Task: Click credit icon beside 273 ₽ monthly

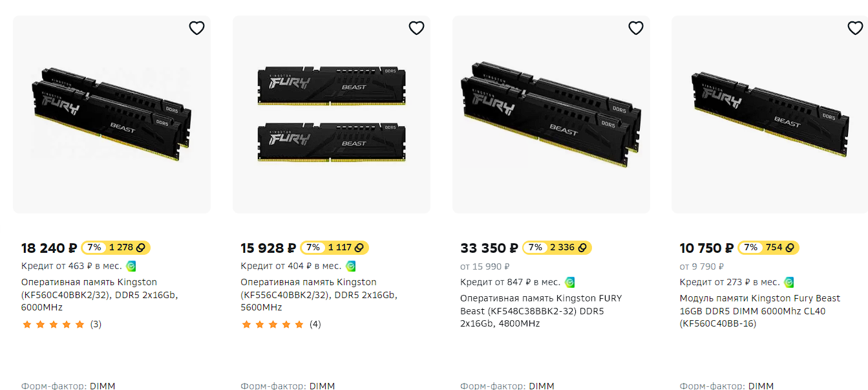Action: [x=789, y=282]
